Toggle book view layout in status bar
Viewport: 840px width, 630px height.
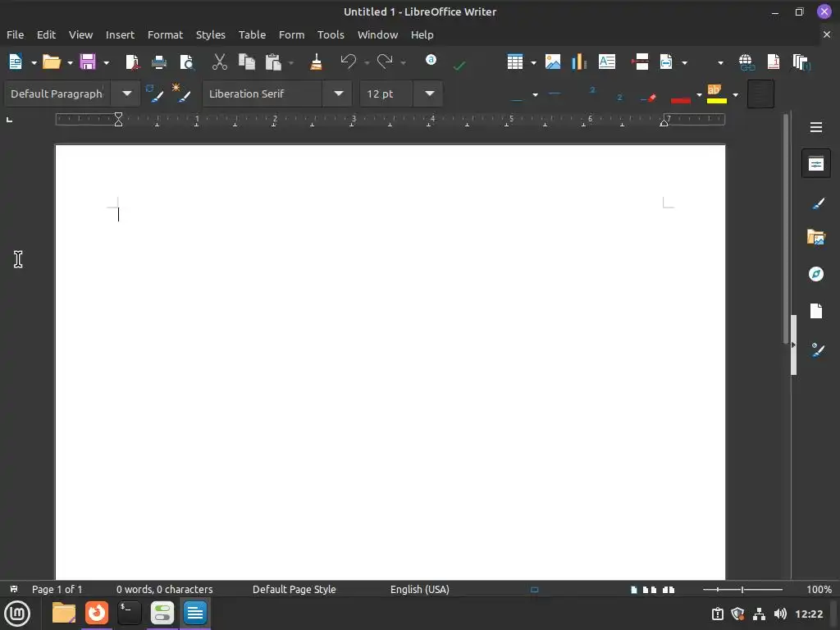tap(669, 590)
